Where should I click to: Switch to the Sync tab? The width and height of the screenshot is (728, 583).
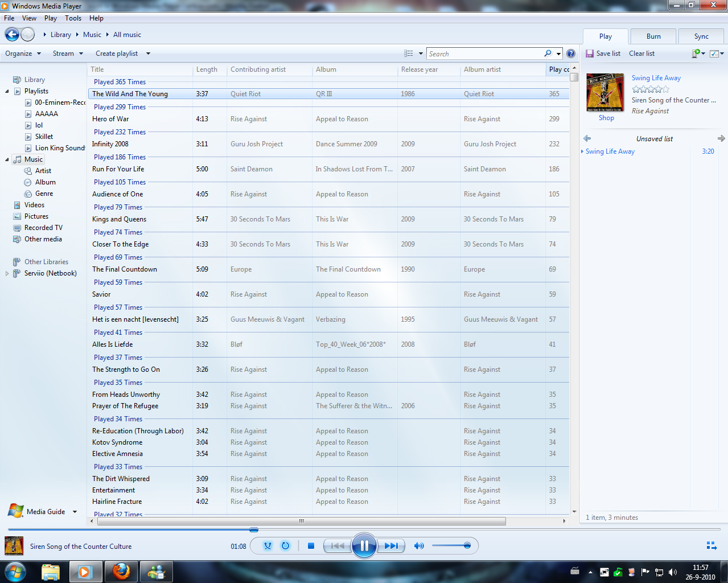click(701, 36)
